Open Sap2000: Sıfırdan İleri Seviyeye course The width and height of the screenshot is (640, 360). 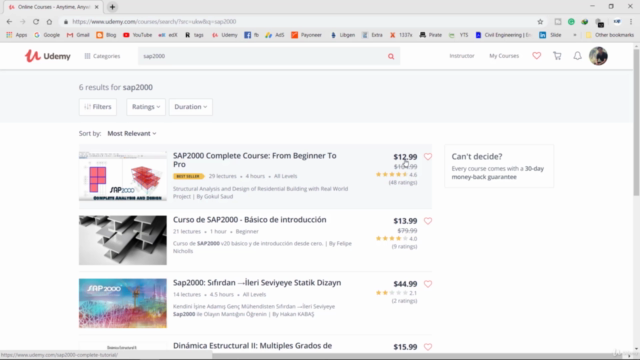(257, 282)
